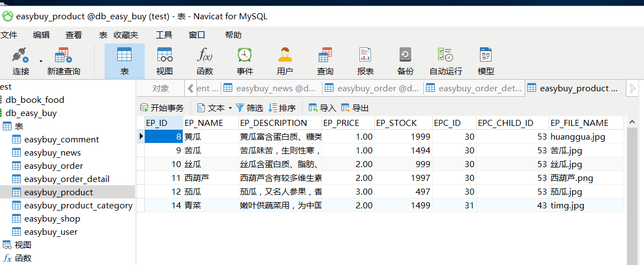Open the 用户 user toolbar icon
This screenshot has width=644, height=265.
(285, 61)
